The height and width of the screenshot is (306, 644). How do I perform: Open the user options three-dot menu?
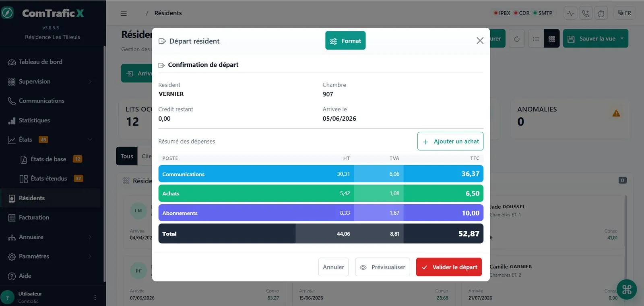[95, 298]
